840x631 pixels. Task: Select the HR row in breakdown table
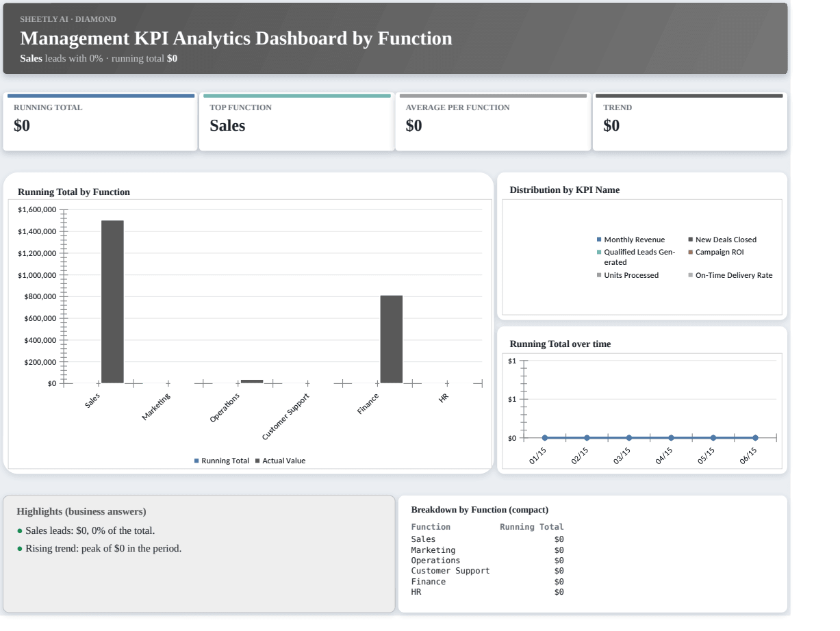tap(487, 592)
